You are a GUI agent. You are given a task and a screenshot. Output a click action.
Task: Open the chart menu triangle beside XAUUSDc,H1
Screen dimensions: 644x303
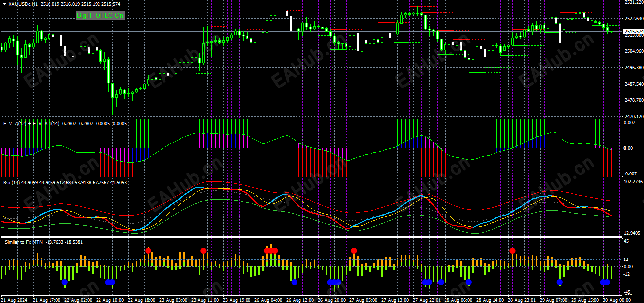tap(5, 4)
